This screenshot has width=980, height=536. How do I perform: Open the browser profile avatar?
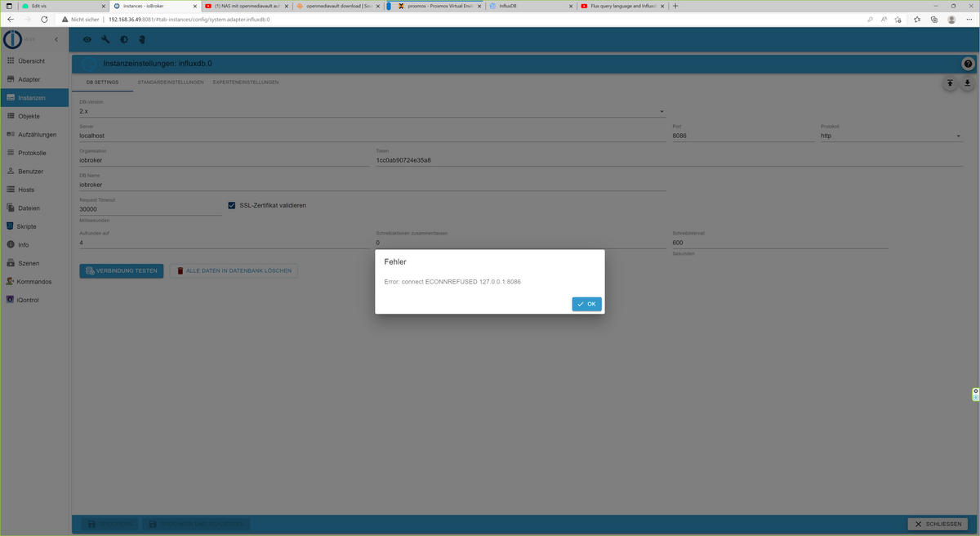[x=951, y=19]
